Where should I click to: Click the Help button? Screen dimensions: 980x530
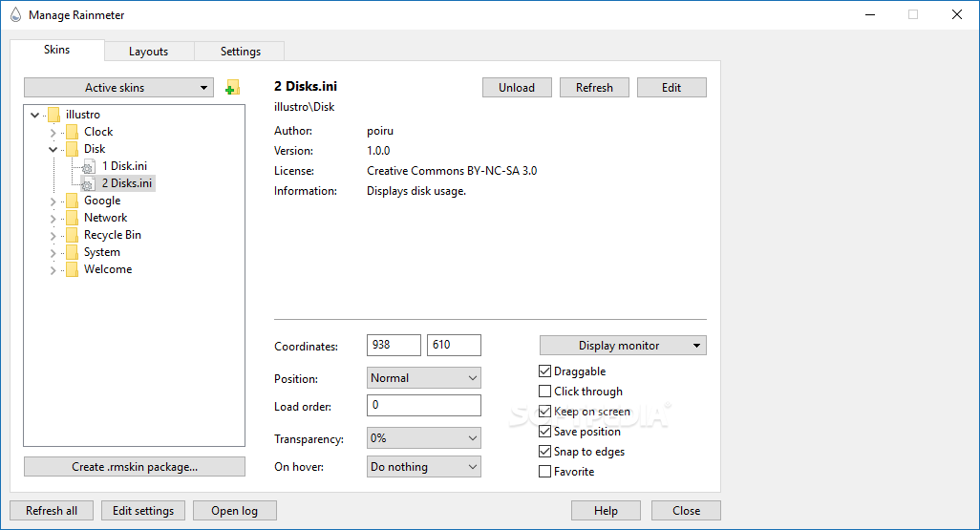coord(606,511)
